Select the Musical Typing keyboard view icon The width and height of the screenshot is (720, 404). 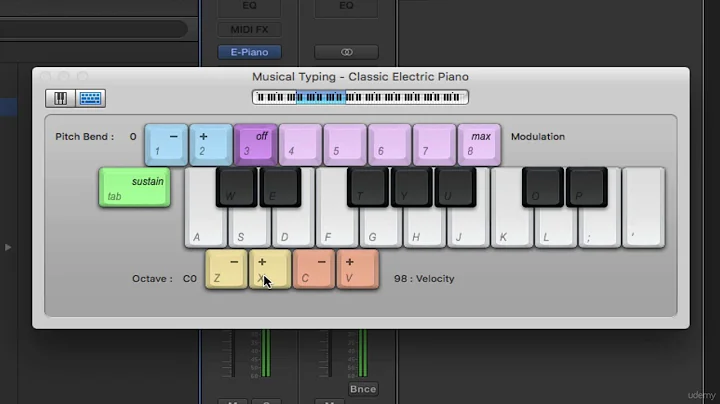click(90, 98)
